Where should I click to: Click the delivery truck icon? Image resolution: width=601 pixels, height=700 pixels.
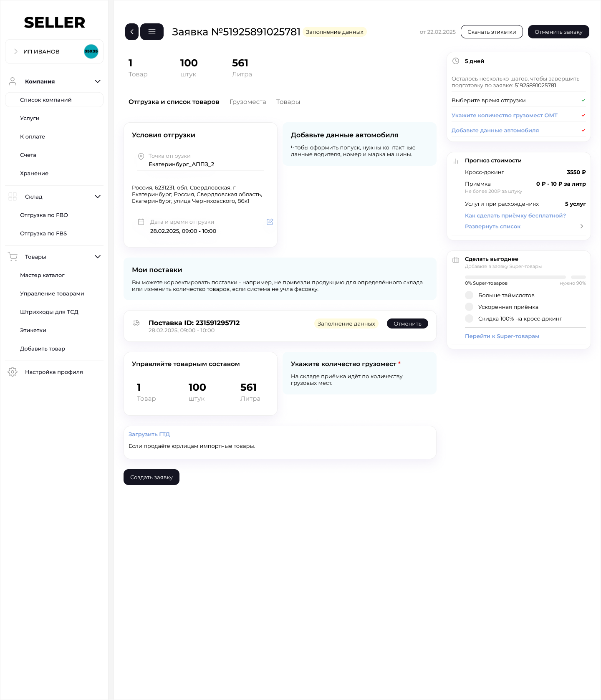pyautogui.click(x=136, y=323)
